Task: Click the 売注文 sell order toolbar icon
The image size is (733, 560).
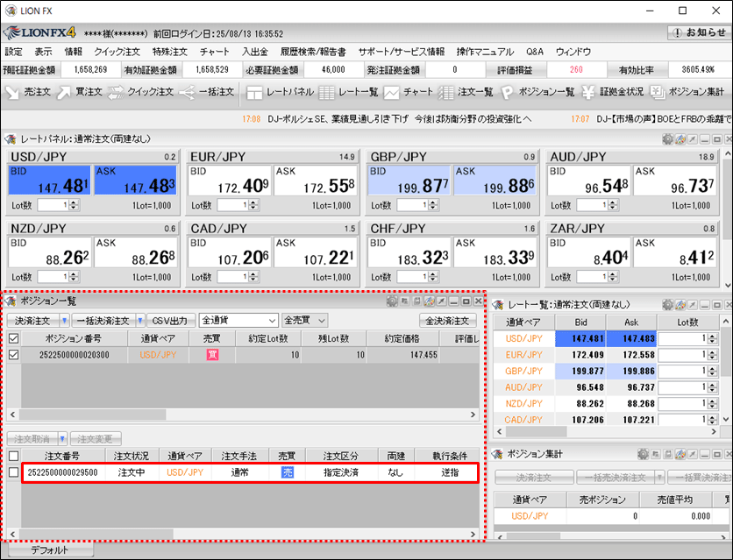Action: coord(28,91)
